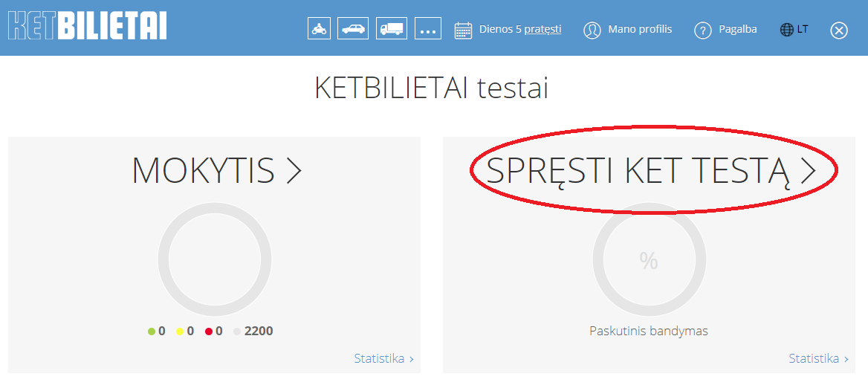Image resolution: width=868 pixels, height=388 pixels.
Task: Expand Statistika under the test card
Action: pyautogui.click(x=818, y=359)
